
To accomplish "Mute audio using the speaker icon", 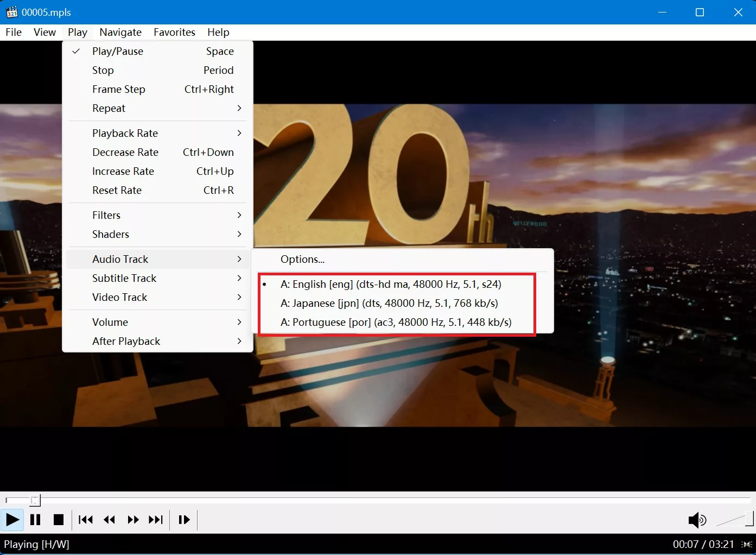I will [x=697, y=520].
